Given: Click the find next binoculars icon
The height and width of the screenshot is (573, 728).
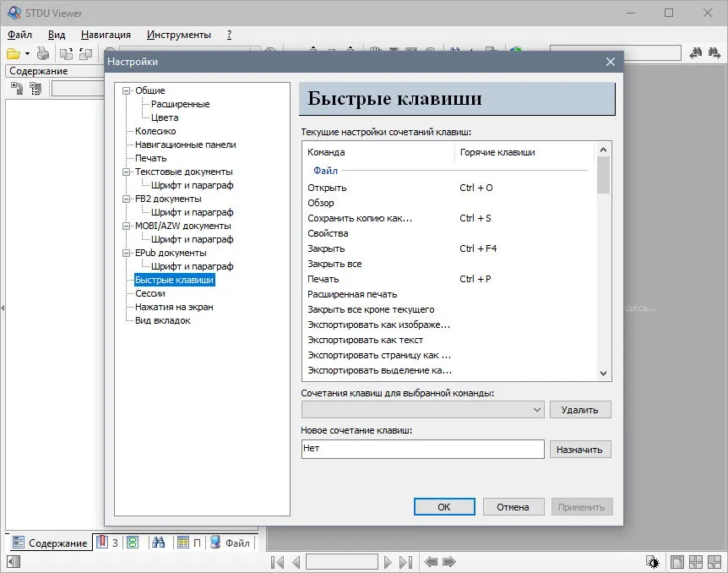Looking at the screenshot, I should tap(714, 52).
